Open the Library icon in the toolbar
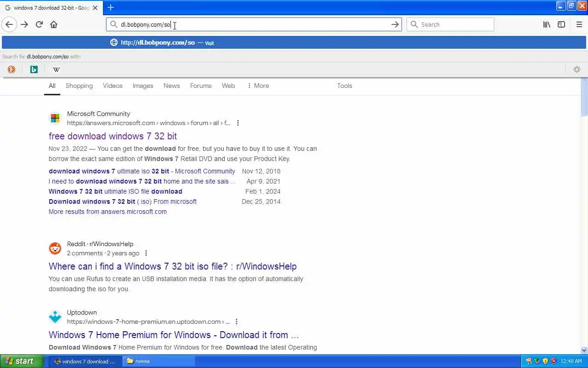This screenshot has height=368, width=588. [x=547, y=24]
